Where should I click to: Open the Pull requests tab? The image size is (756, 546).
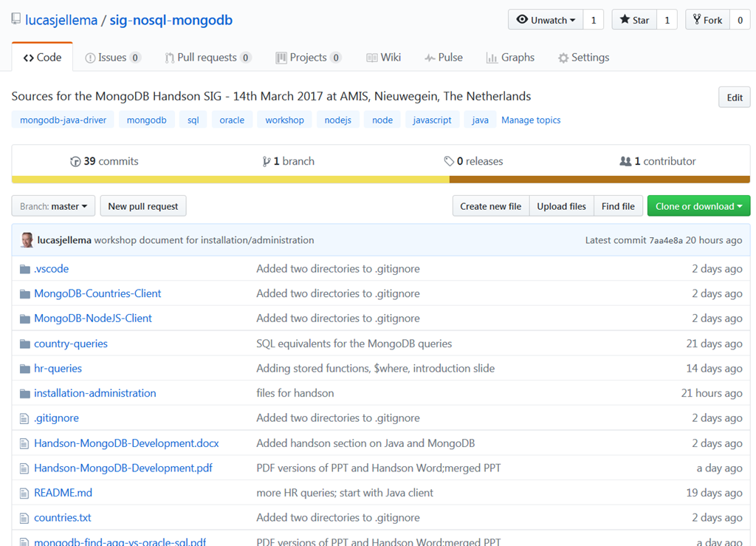[x=207, y=58]
